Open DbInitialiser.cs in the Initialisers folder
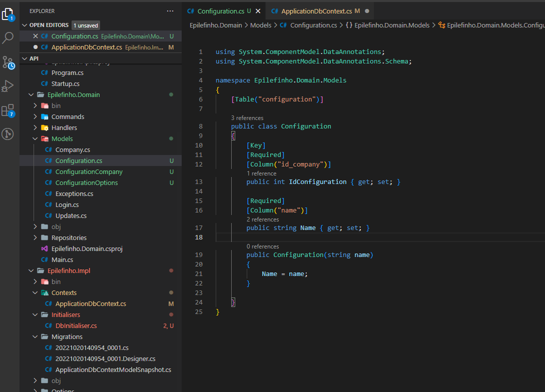This screenshot has width=545, height=392. click(76, 325)
